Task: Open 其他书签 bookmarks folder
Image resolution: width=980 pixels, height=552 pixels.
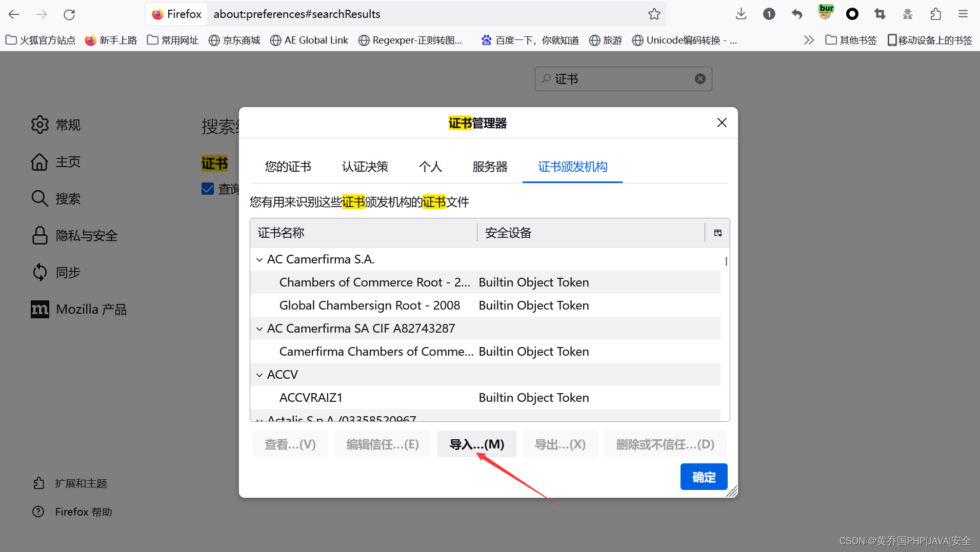Action: click(x=851, y=40)
